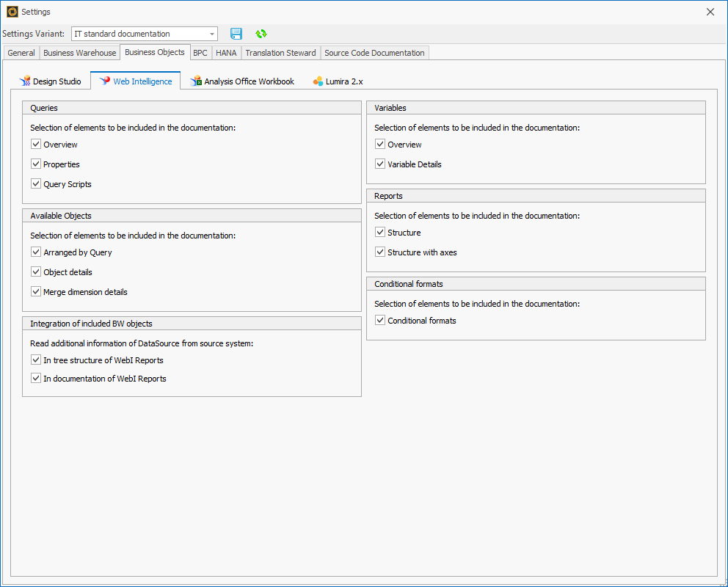
Task: Click inside the Settings Variant text field
Action: [x=132, y=33]
